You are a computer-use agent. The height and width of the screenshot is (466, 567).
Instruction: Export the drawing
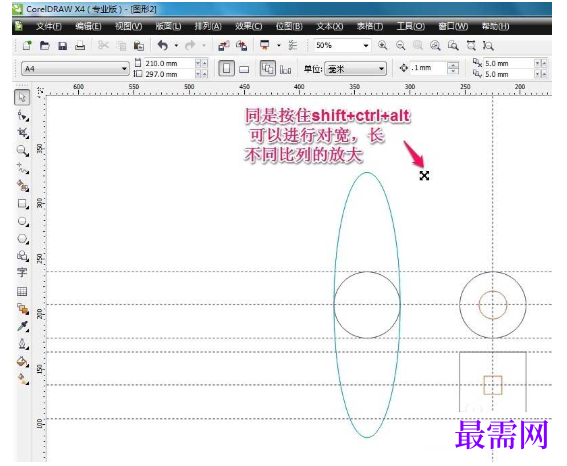[x=242, y=46]
